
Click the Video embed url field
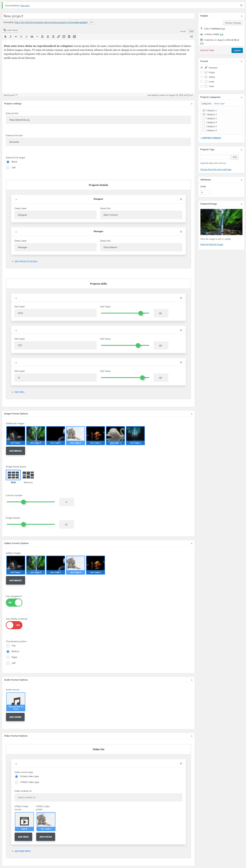pyautogui.click(x=98, y=797)
